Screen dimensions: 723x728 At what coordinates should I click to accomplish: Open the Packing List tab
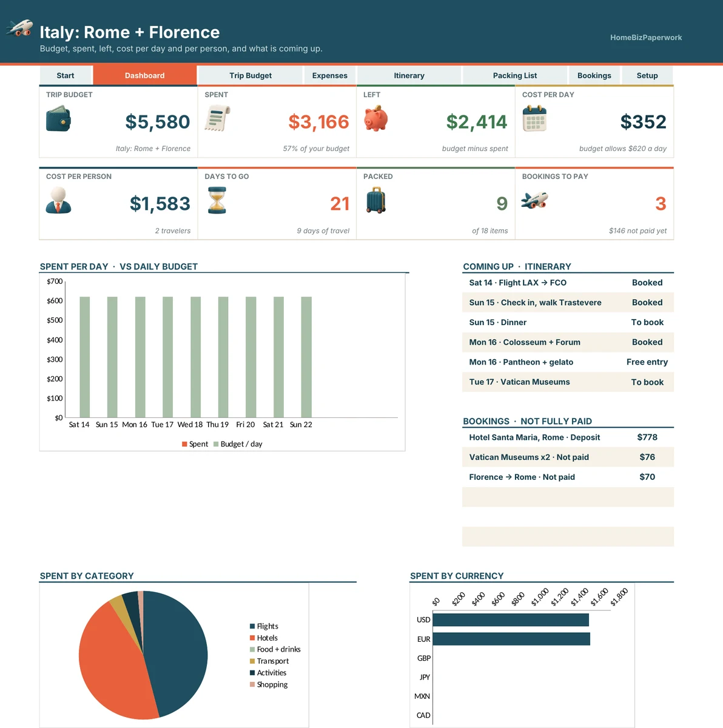(x=515, y=76)
